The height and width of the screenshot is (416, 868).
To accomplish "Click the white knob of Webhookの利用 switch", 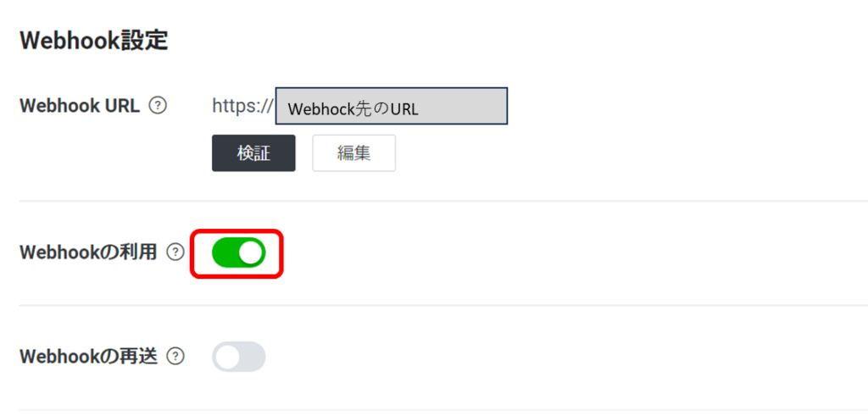I will pos(251,252).
